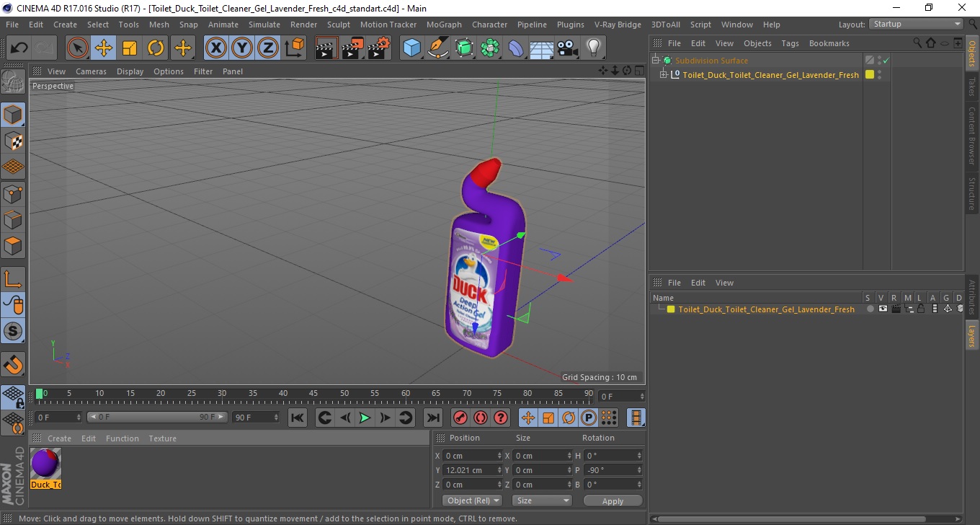Switch to the Takes side tab
This screenshot has width=980, height=525.
(972, 86)
